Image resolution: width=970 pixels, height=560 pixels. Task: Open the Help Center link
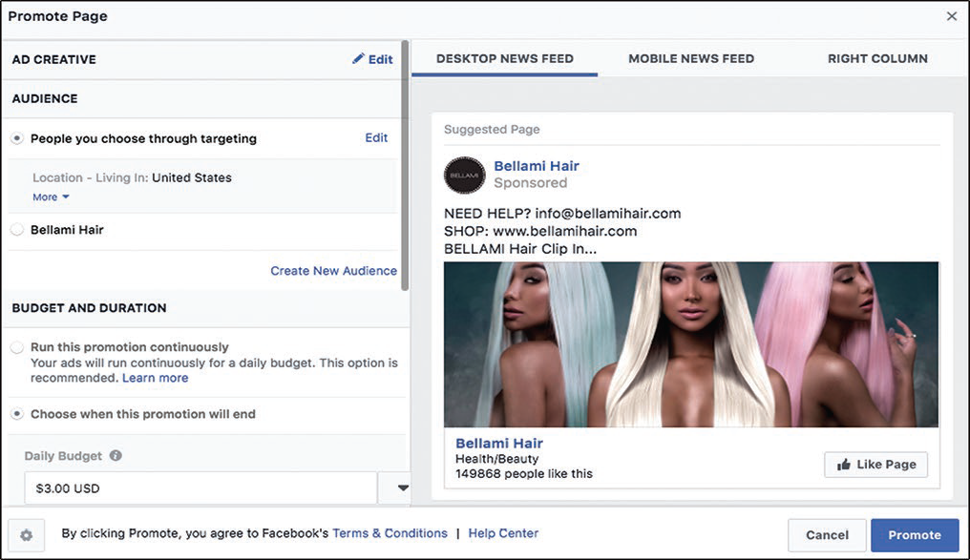pyautogui.click(x=503, y=532)
